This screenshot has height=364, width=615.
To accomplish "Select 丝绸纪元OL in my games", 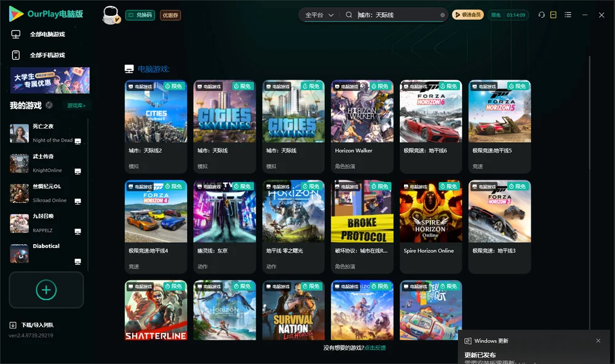I will [46, 193].
